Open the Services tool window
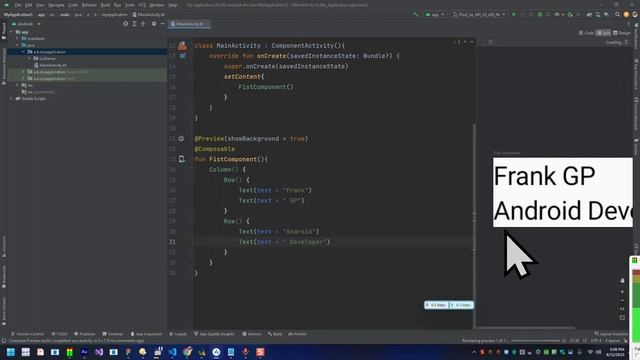The height and width of the screenshot is (360, 640). tap(251, 334)
